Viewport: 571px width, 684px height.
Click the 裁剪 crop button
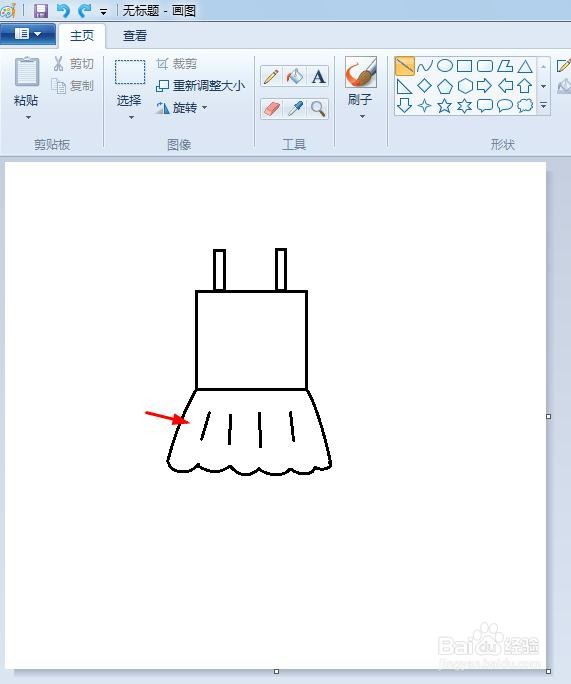point(177,64)
